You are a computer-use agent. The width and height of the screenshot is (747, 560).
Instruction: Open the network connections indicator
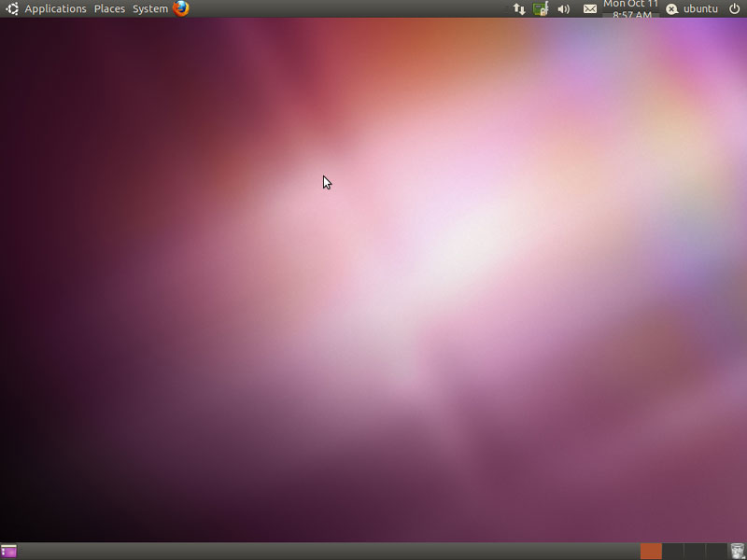pos(519,8)
